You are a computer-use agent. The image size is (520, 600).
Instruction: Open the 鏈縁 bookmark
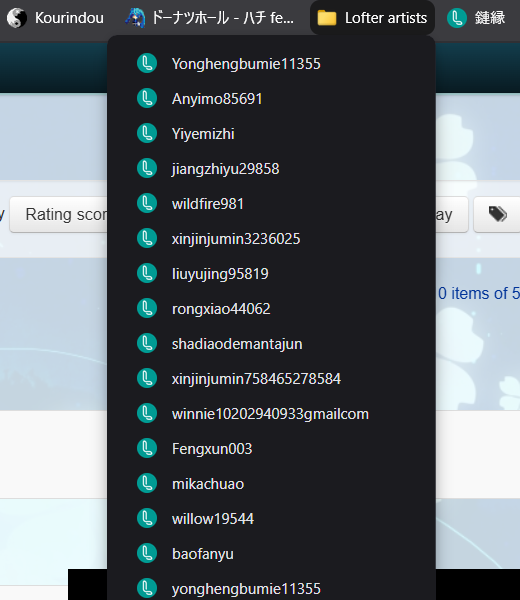tap(477, 18)
